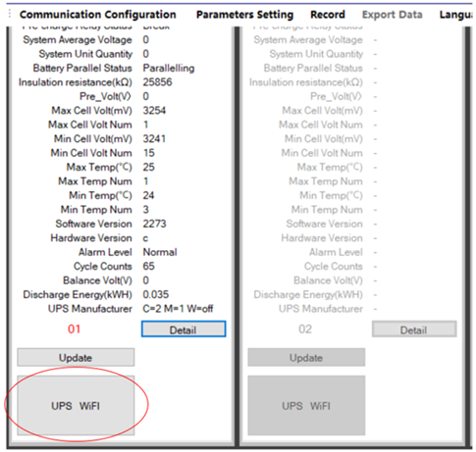Click the Parallelling battery status value

click(x=169, y=69)
